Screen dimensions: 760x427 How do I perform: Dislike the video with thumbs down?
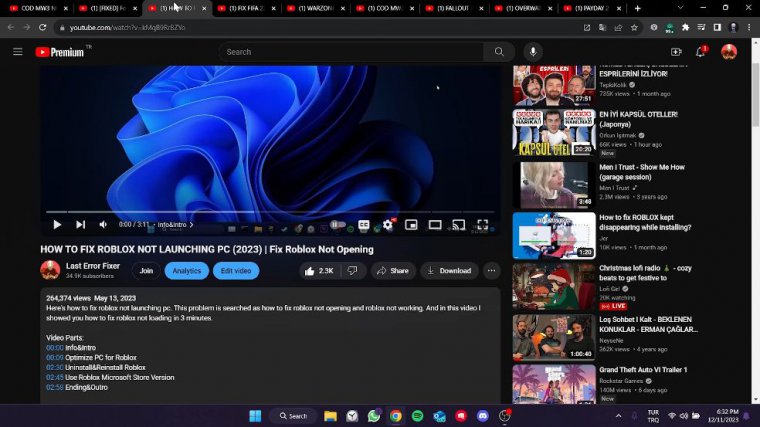point(352,271)
